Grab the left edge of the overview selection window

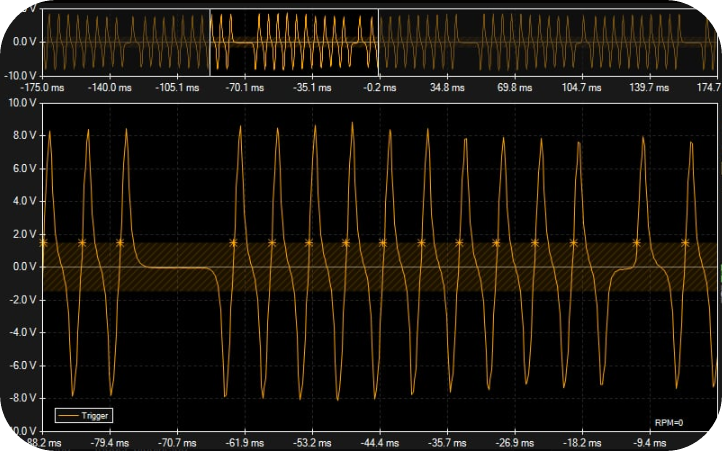(x=210, y=42)
